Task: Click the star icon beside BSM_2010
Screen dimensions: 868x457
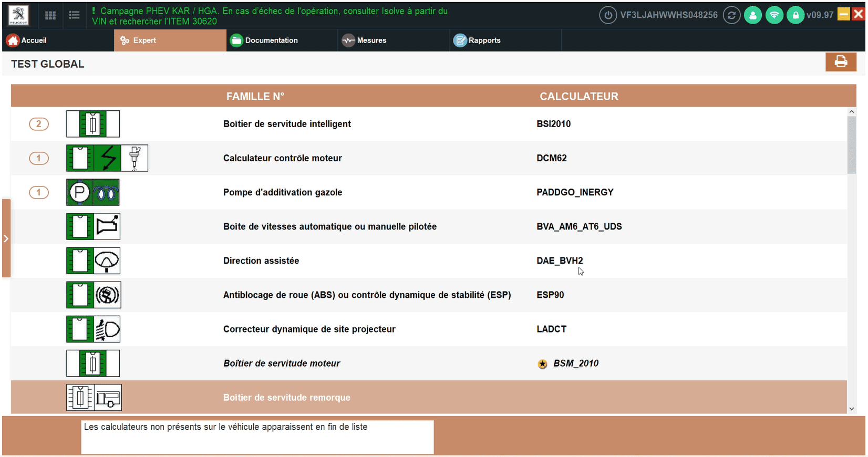Action: pos(543,364)
